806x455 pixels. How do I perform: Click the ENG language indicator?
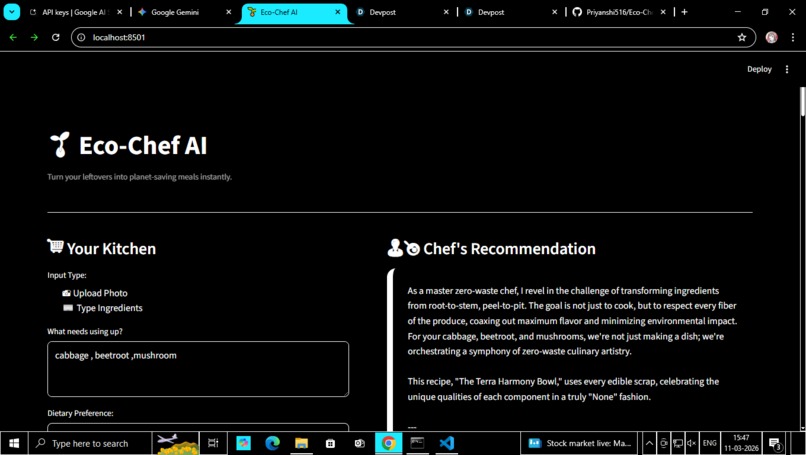pyautogui.click(x=709, y=443)
